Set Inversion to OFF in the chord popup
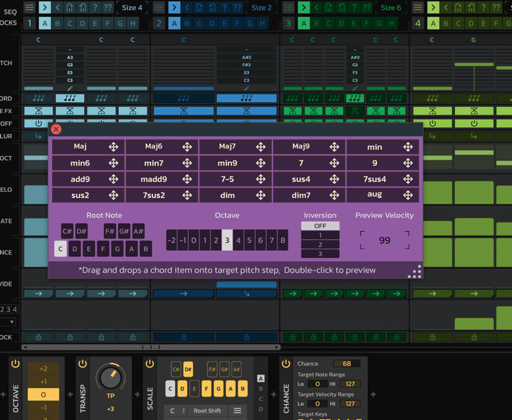 pos(319,226)
